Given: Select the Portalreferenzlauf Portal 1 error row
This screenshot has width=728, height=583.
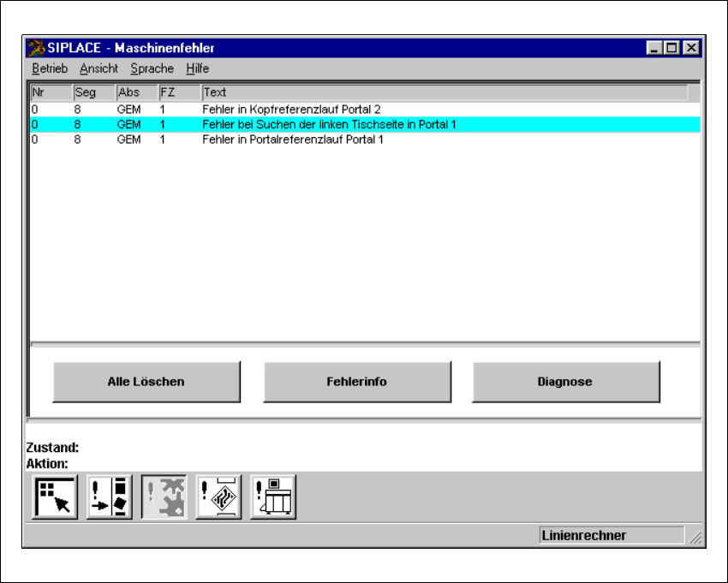Looking at the screenshot, I should (x=293, y=140).
